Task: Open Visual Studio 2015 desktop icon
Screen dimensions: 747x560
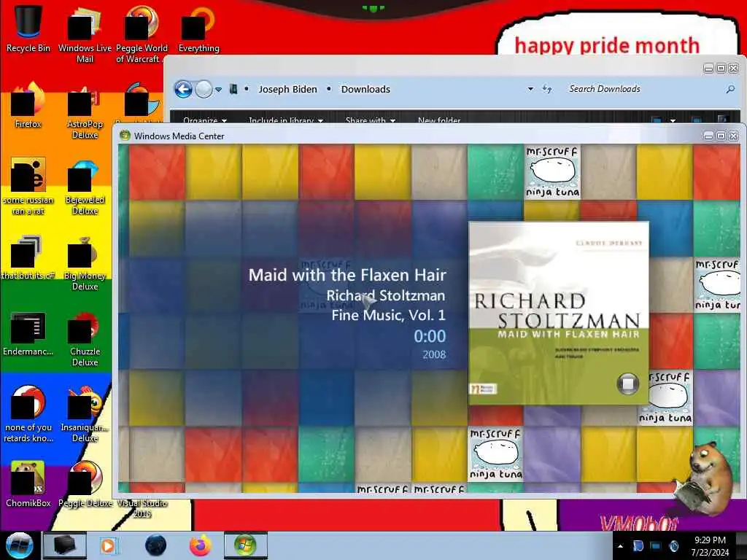Action: pos(142,508)
